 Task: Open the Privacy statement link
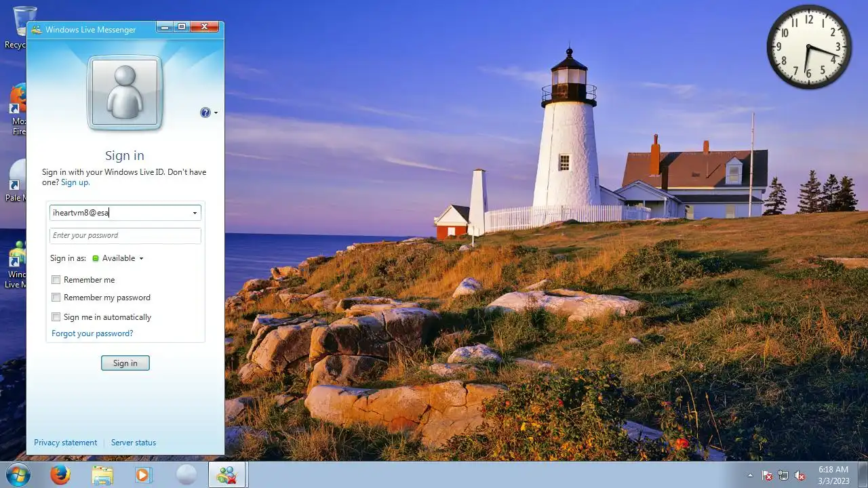tap(66, 443)
